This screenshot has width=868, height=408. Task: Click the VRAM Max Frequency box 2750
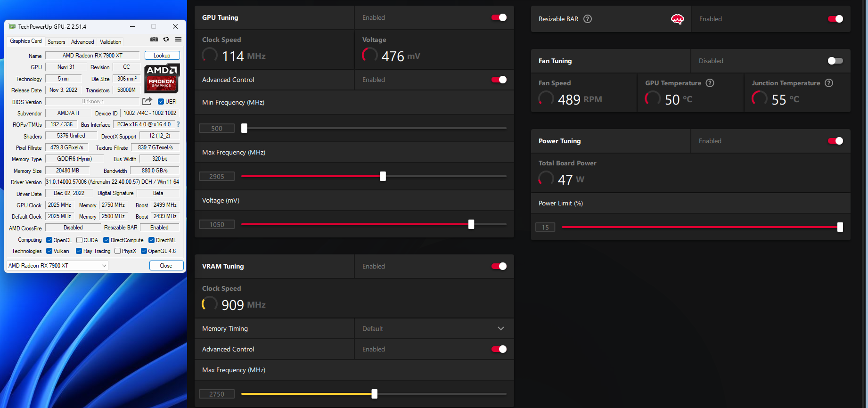(217, 394)
